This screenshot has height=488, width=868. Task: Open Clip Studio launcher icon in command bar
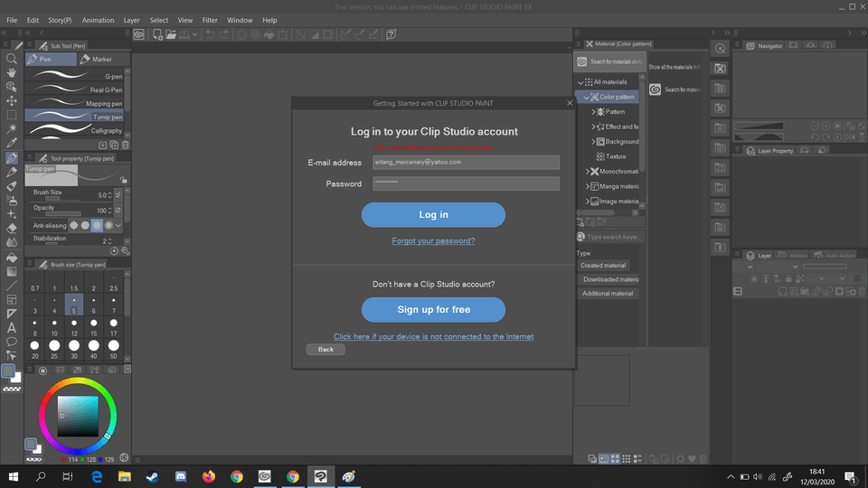coord(139,34)
